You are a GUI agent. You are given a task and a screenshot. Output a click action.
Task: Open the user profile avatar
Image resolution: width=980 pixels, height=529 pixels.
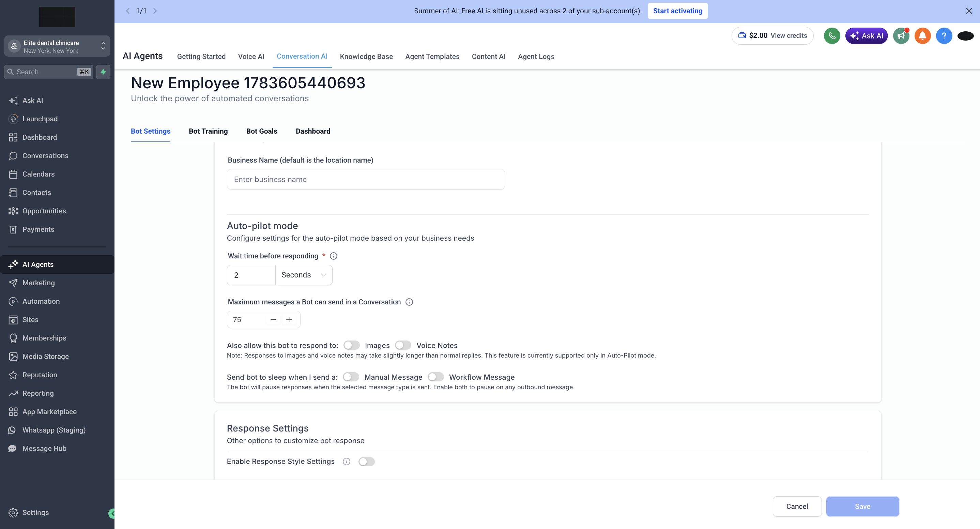click(966, 36)
